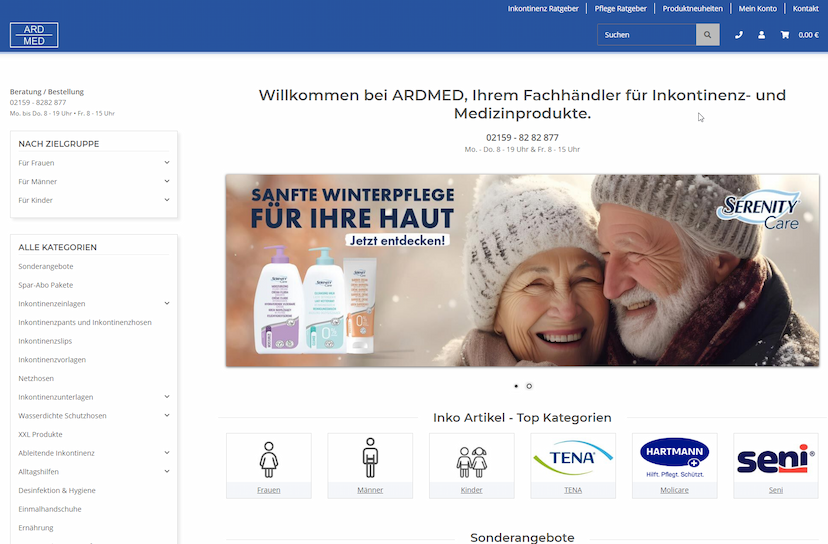Open Kontakt in top menu
The height and width of the screenshot is (544, 828).
[805, 8]
